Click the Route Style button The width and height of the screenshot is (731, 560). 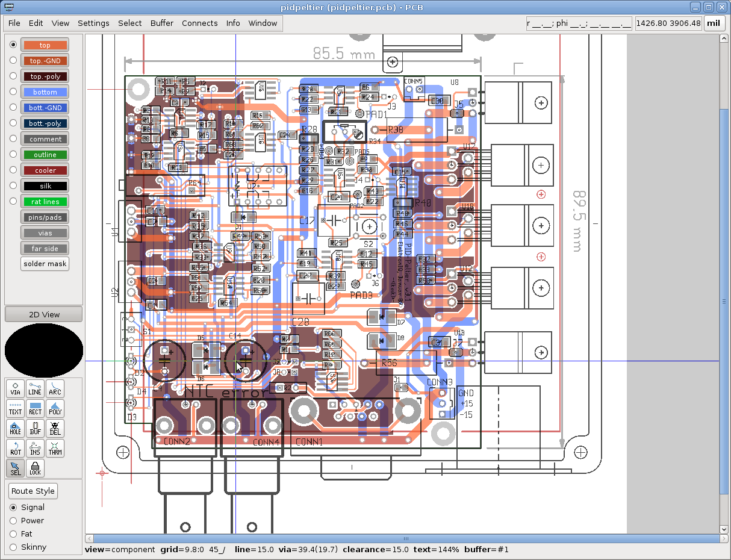[x=33, y=491]
